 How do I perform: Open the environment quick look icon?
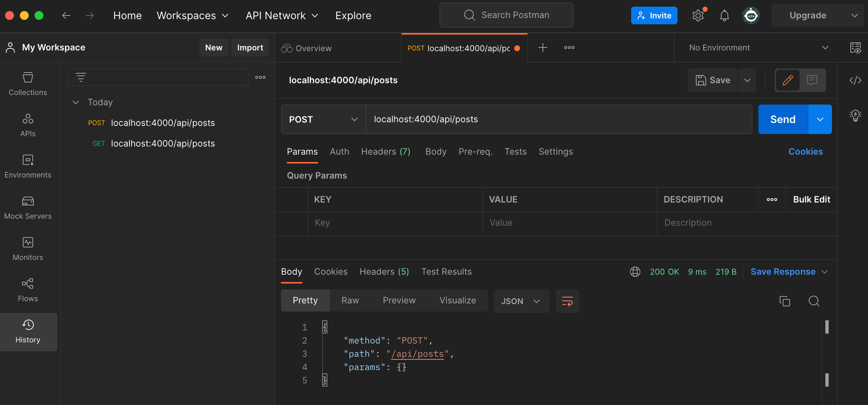(x=855, y=48)
